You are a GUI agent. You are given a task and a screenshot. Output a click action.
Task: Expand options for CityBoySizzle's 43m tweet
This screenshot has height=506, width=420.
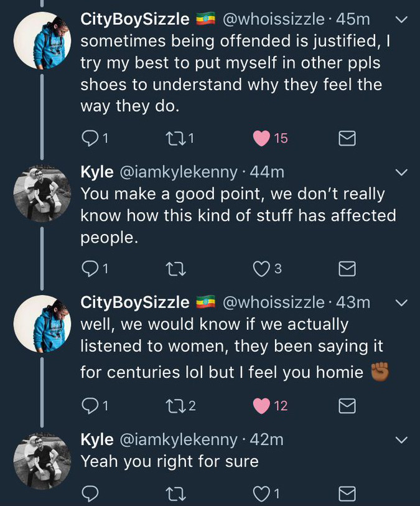pyautogui.click(x=401, y=302)
